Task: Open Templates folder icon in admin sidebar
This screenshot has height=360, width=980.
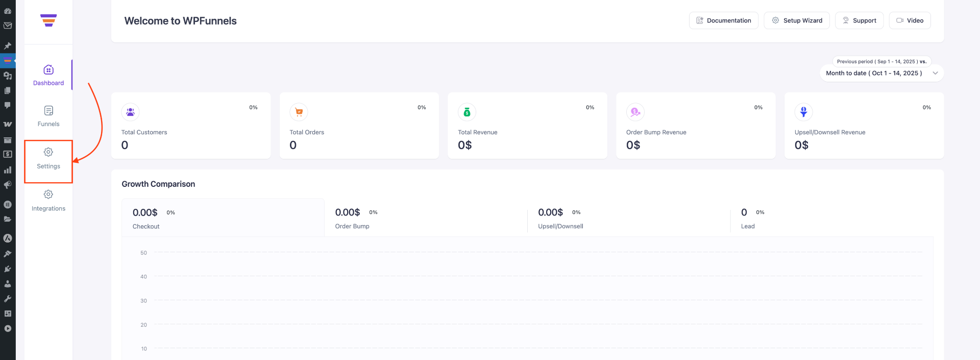Action: click(8, 219)
